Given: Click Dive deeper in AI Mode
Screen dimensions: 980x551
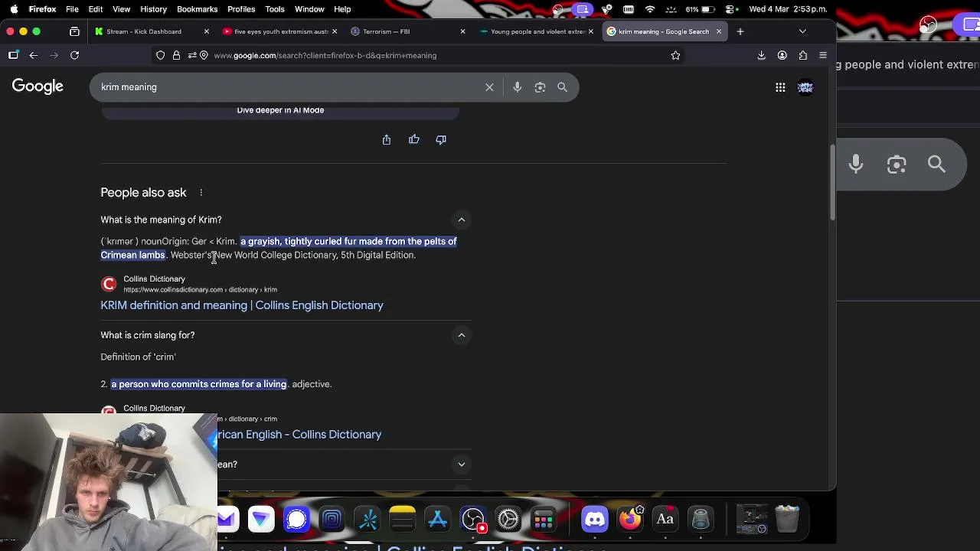Looking at the screenshot, I should pyautogui.click(x=280, y=110).
